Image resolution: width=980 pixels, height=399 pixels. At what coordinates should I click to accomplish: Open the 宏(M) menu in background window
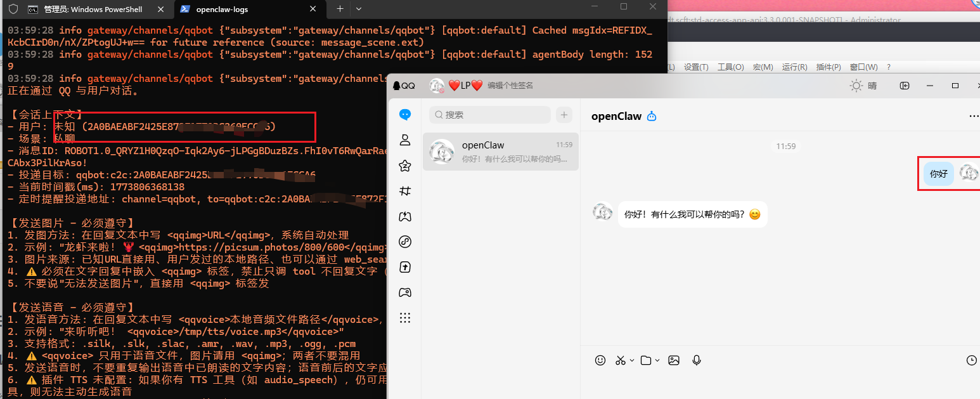[x=763, y=67]
